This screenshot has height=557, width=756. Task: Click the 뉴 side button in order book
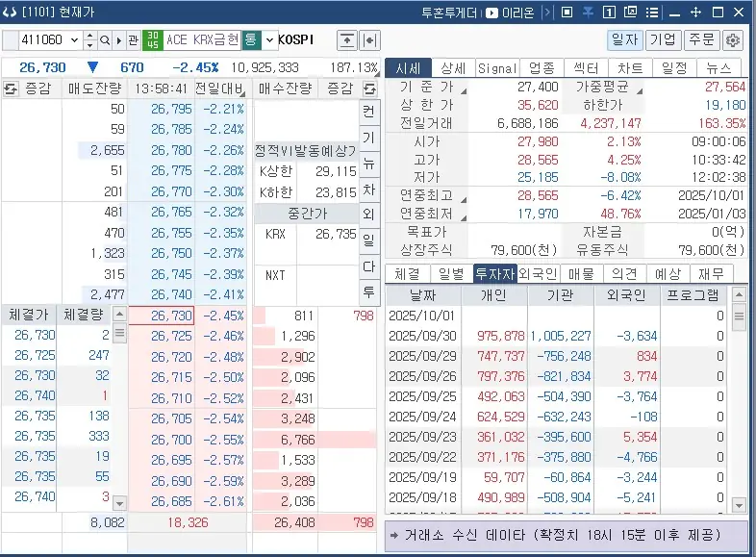[368, 162]
